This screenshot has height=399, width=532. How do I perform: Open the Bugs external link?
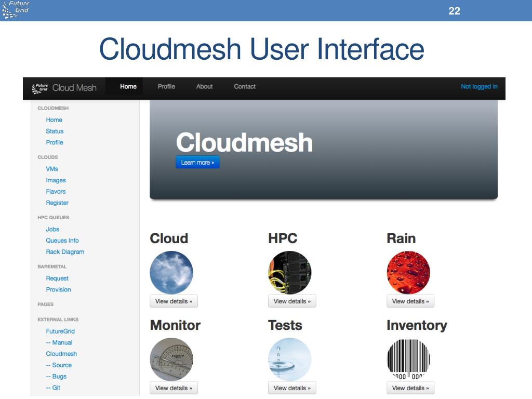point(56,376)
